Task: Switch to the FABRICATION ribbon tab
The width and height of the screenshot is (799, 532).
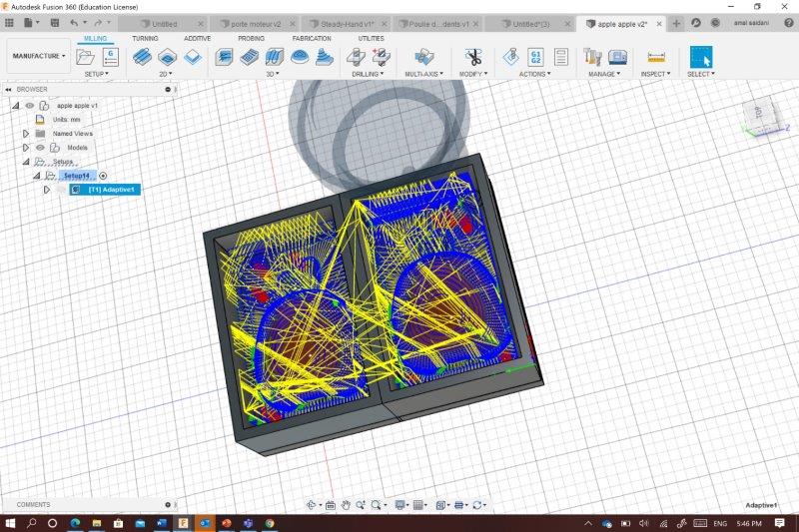Action: pos(312,38)
